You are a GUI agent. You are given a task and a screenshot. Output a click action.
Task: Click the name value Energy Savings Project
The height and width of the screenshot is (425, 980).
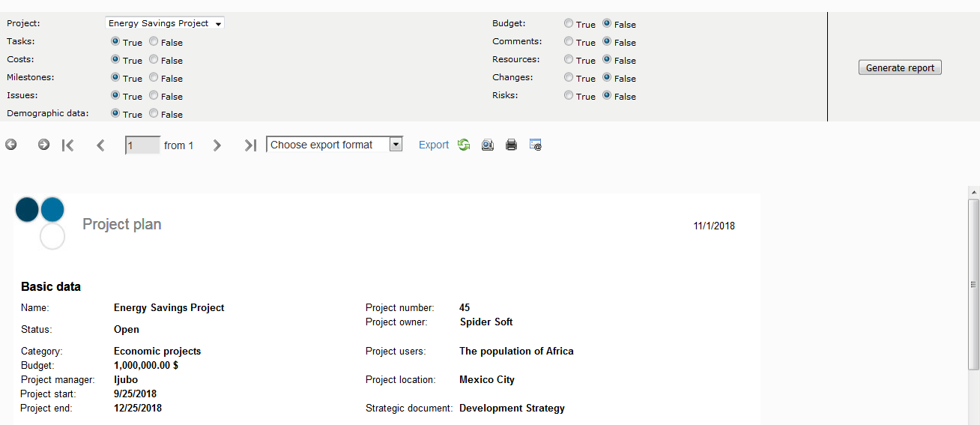pyautogui.click(x=169, y=307)
